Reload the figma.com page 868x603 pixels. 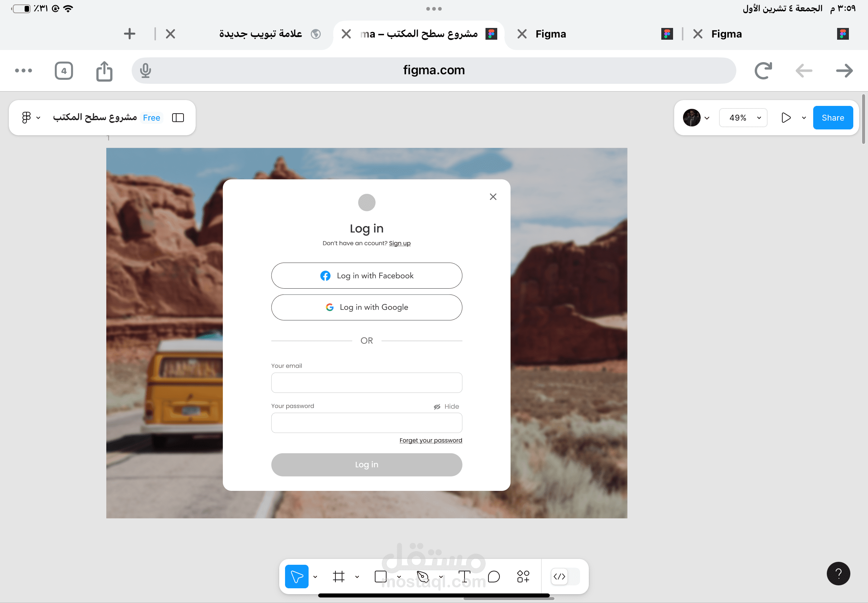(x=763, y=71)
